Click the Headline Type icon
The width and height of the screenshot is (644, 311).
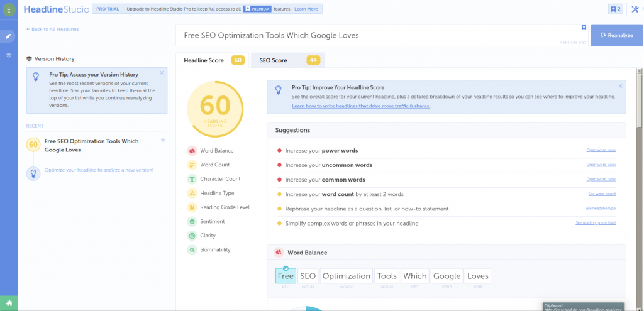pyautogui.click(x=192, y=194)
